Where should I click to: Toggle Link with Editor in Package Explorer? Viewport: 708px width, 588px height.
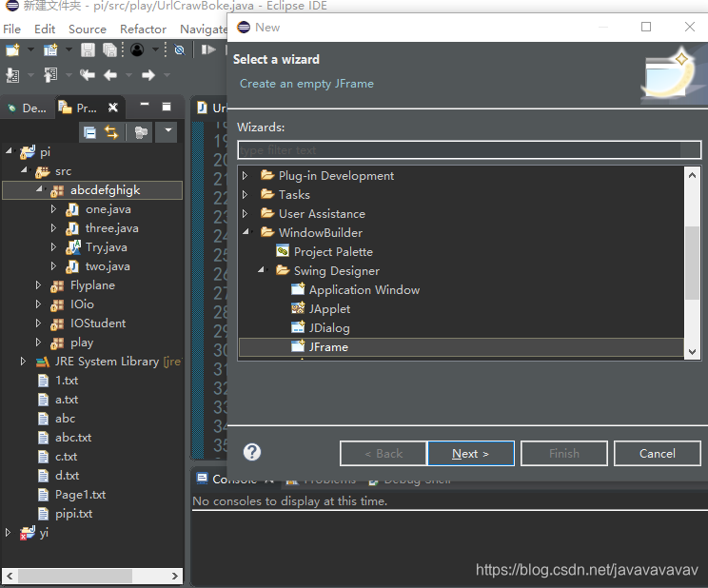click(111, 132)
